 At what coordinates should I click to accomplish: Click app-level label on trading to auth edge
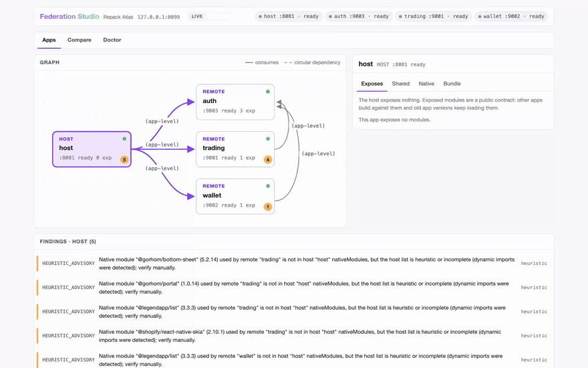[308, 126]
